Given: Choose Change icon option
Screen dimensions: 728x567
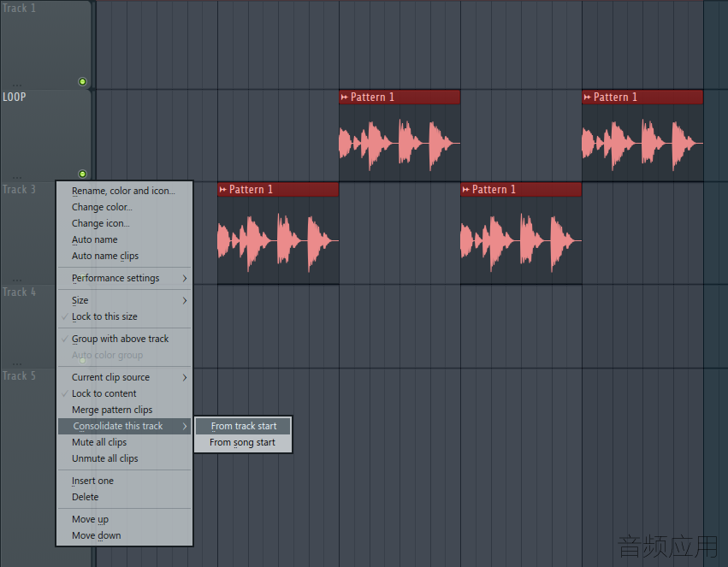Looking at the screenshot, I should (123, 223).
